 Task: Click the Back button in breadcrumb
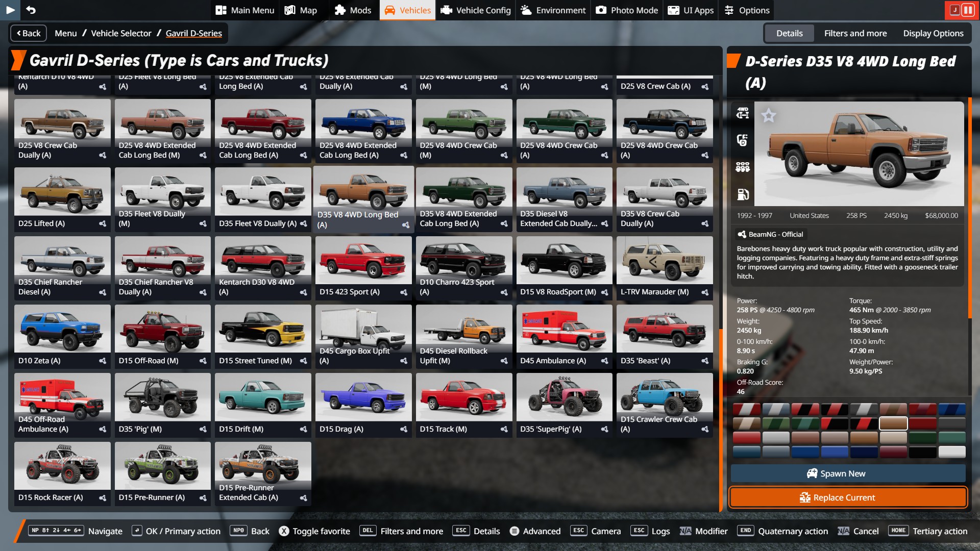[x=29, y=33]
